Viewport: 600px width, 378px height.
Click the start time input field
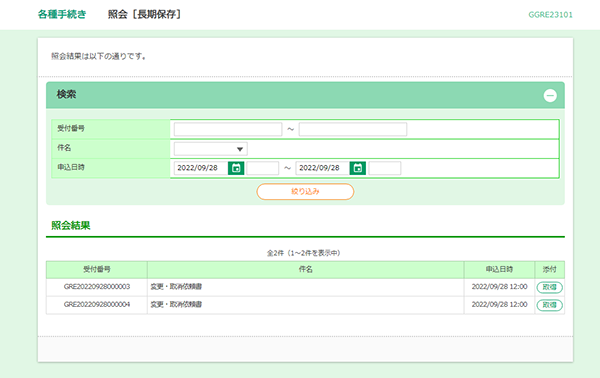click(x=262, y=168)
